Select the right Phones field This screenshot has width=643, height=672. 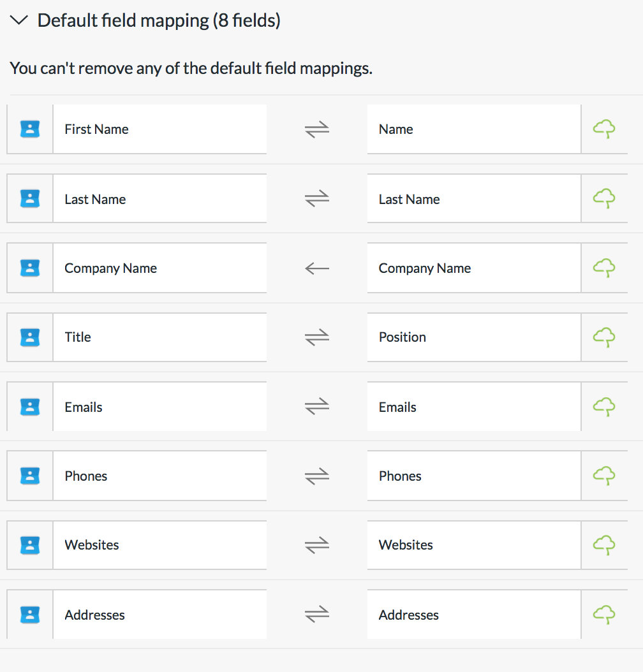tap(474, 476)
